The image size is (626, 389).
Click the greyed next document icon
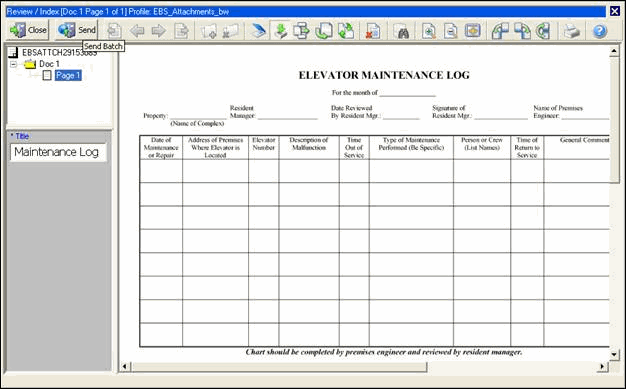pyautogui.click(x=182, y=31)
